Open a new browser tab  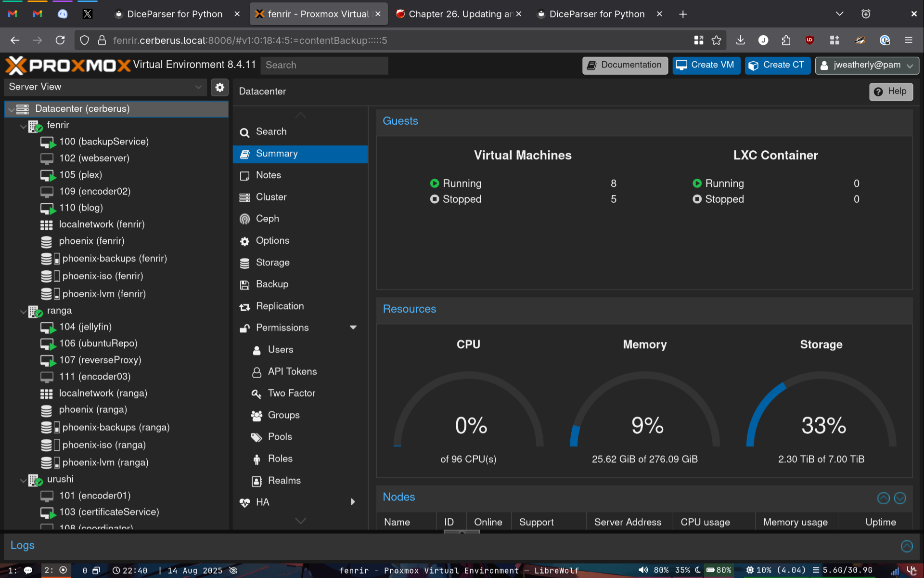[682, 14]
